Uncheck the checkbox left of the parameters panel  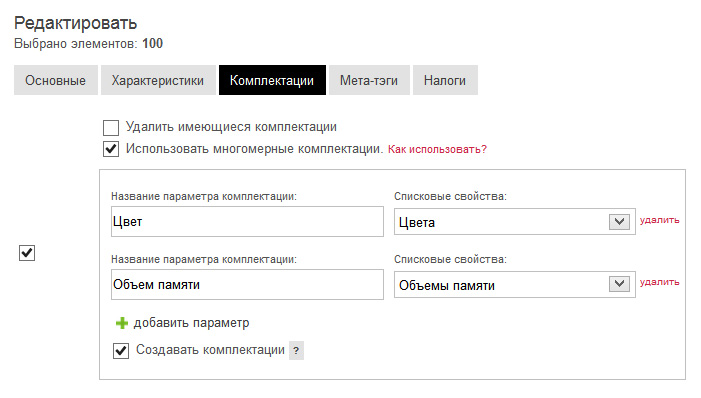[27, 253]
